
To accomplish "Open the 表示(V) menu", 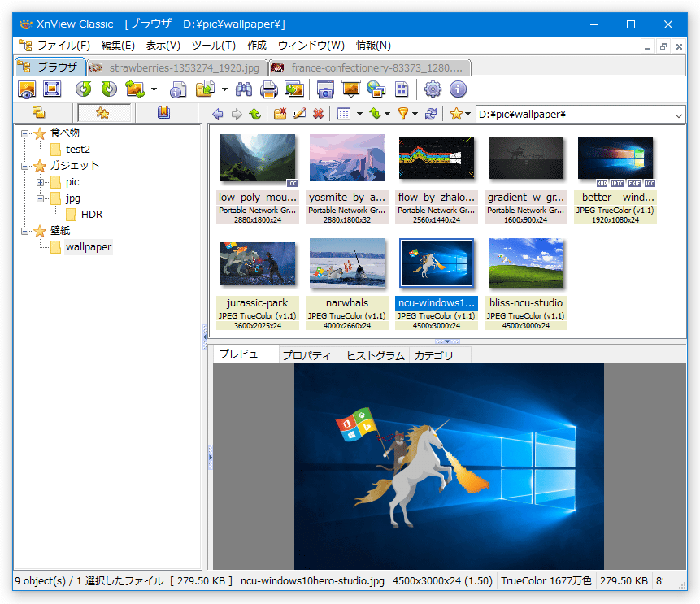I will click(x=163, y=46).
